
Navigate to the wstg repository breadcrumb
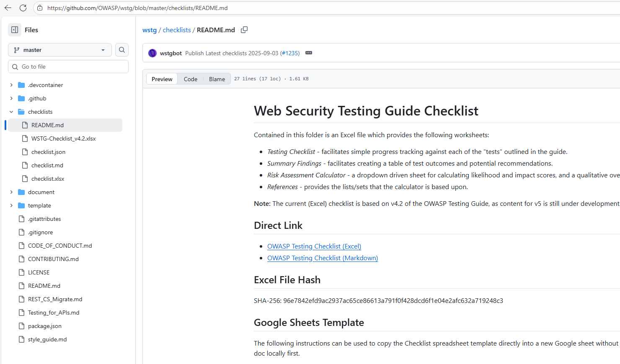click(150, 30)
